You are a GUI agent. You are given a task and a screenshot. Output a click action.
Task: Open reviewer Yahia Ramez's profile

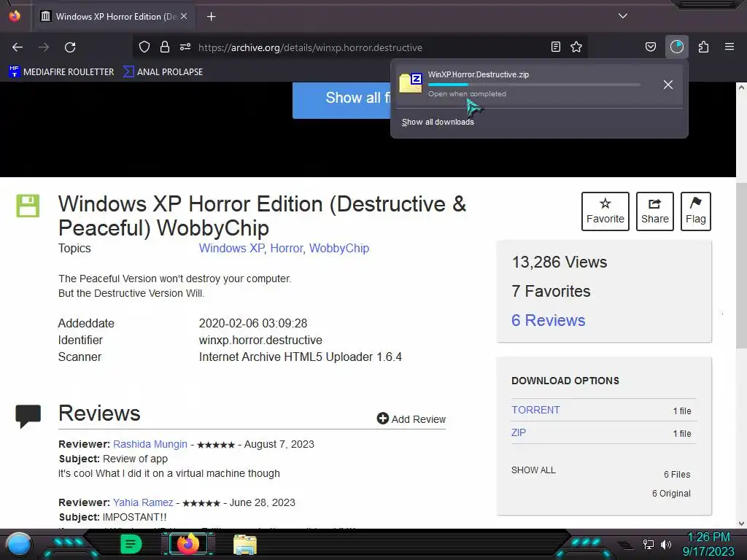click(x=143, y=502)
